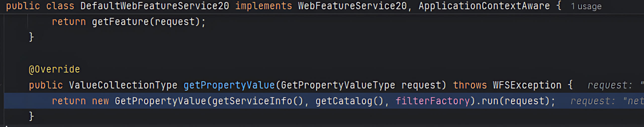Click the closing brace after getFeature return
Screen dimensions: 644x127
pyautogui.click(x=31, y=37)
